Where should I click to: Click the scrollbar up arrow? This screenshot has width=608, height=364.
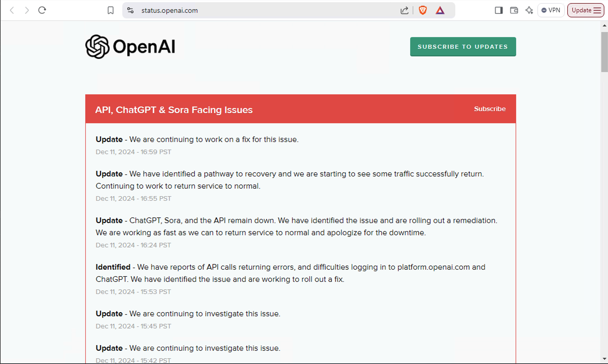pyautogui.click(x=604, y=25)
